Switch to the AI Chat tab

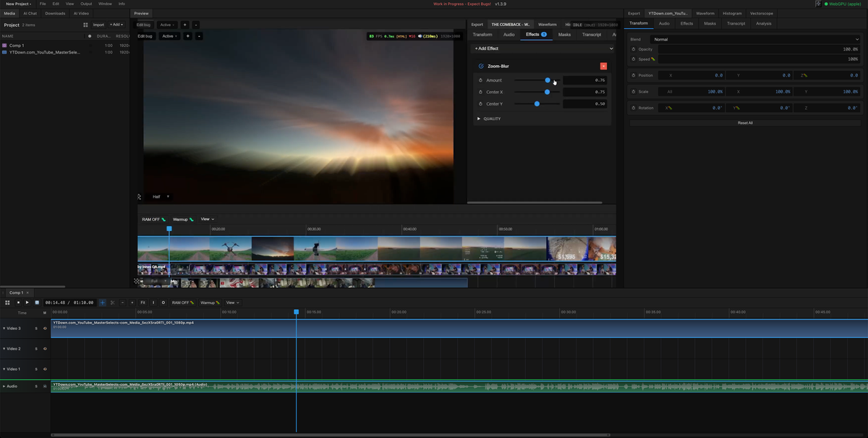(x=30, y=13)
